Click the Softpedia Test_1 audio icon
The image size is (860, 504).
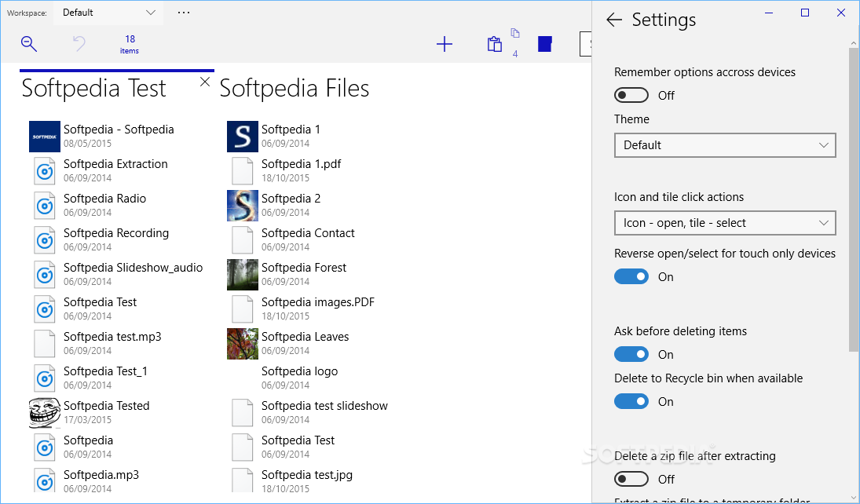45,378
